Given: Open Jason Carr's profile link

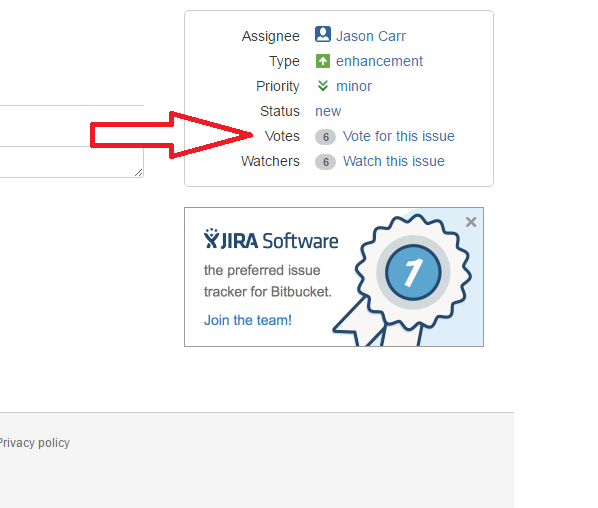Looking at the screenshot, I should click(x=371, y=36).
